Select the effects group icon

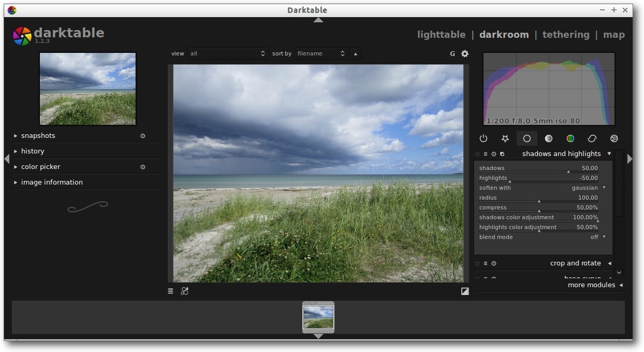[614, 138]
